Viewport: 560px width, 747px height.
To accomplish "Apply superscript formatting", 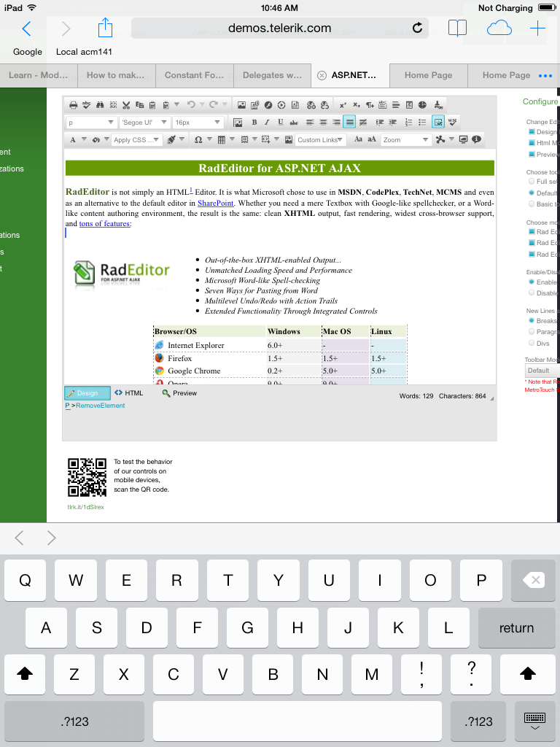I will click(x=343, y=105).
